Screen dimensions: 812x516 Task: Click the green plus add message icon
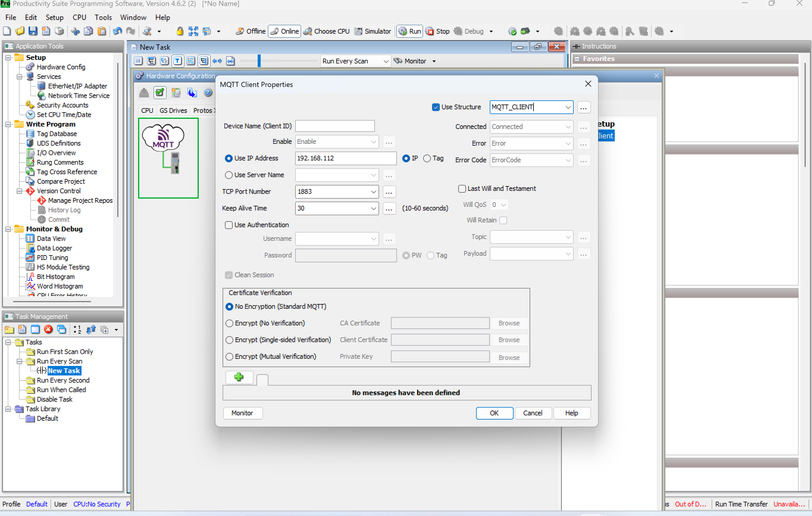click(239, 377)
